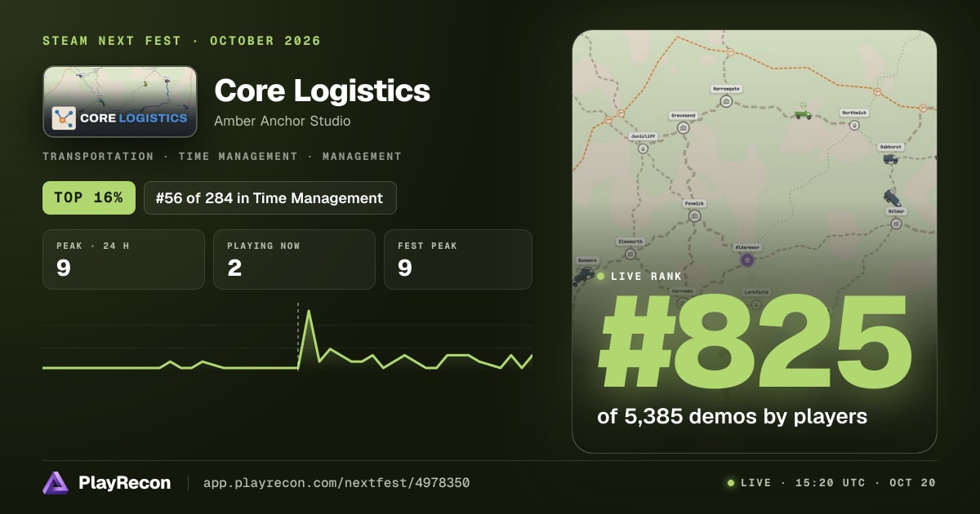
Task: Click the standalone MANAGEMENT genre tag
Action: 362,156
